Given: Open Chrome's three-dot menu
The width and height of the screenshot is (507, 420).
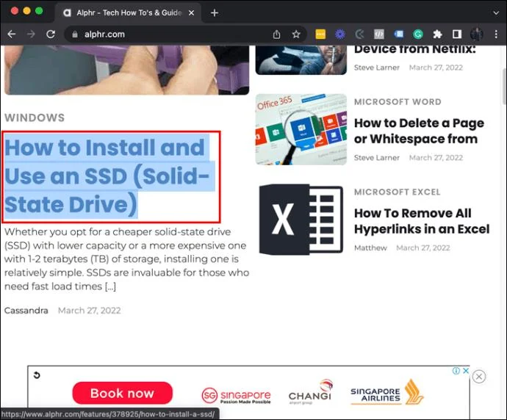Looking at the screenshot, I should click(x=496, y=35).
